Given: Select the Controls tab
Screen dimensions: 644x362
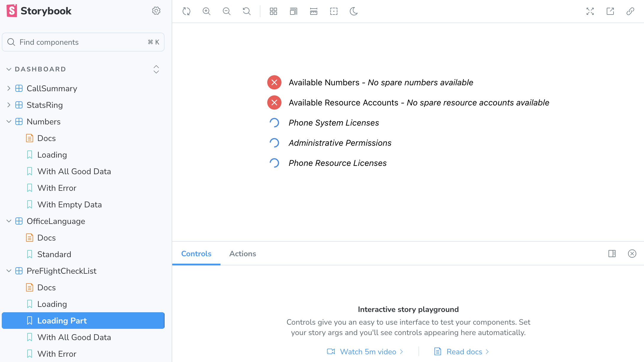Looking at the screenshot, I should (x=196, y=254).
